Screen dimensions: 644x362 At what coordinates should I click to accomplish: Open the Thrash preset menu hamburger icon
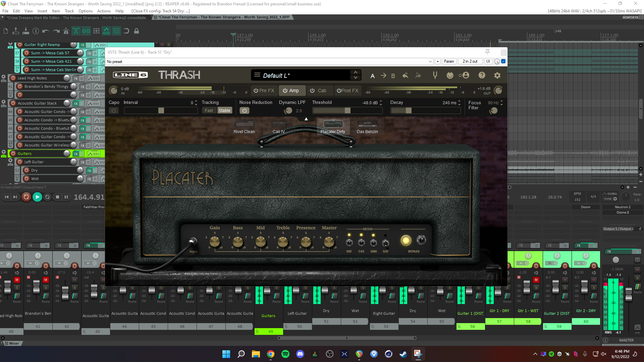click(257, 75)
